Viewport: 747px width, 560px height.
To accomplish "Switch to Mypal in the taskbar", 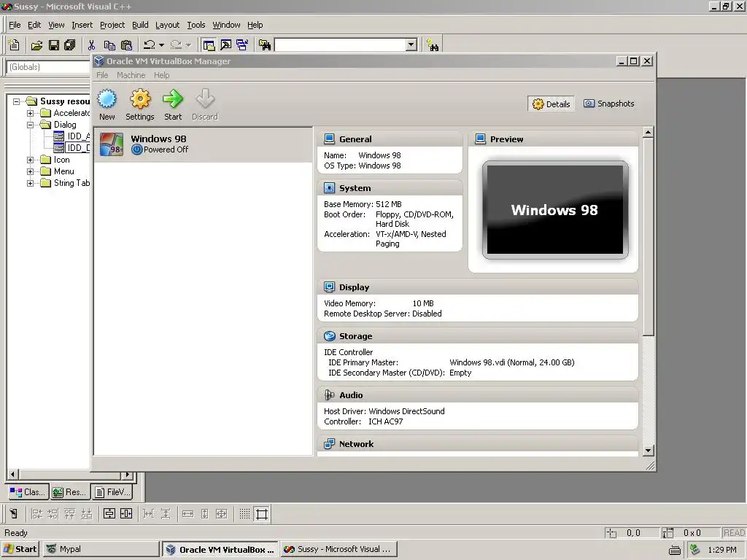I will 101,549.
